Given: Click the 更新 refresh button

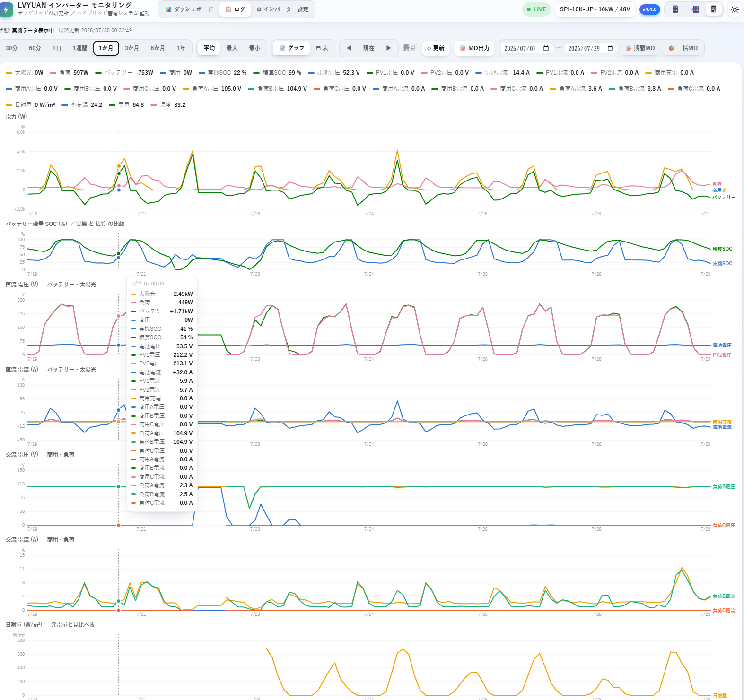Looking at the screenshot, I should point(436,48).
